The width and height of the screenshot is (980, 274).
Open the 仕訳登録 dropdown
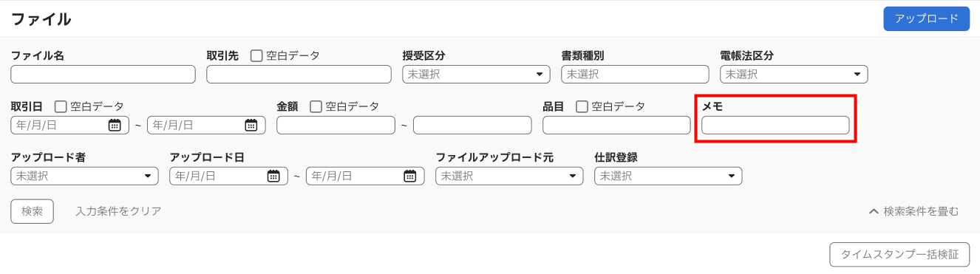click(668, 176)
